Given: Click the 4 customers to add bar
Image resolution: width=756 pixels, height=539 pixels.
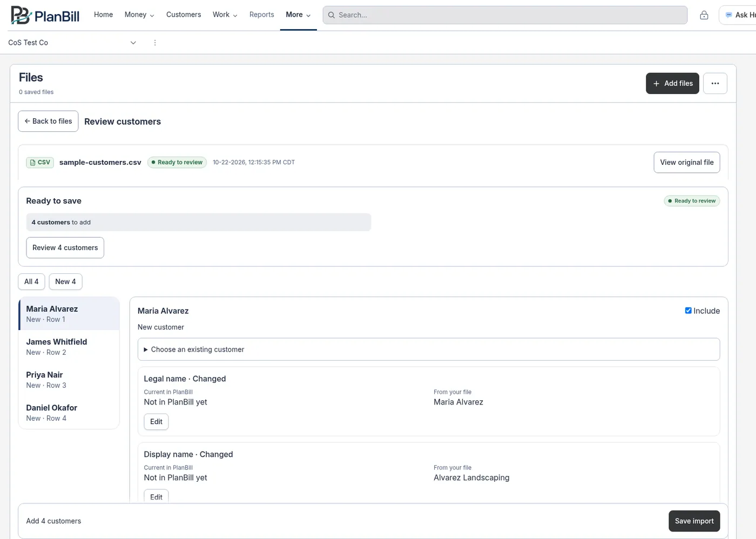Looking at the screenshot, I should coord(199,222).
